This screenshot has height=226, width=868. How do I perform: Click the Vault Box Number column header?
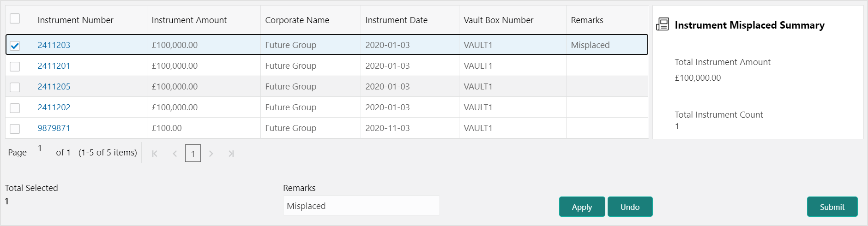pos(499,20)
